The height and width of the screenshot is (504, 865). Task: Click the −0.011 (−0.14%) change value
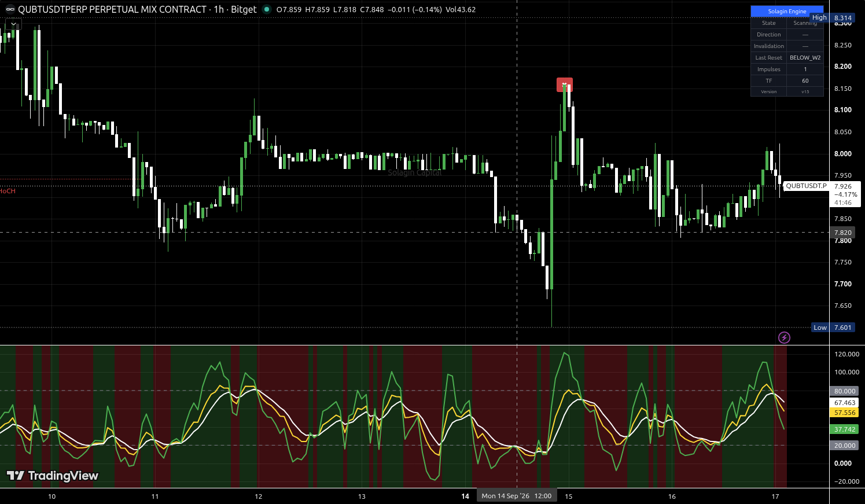click(x=415, y=10)
